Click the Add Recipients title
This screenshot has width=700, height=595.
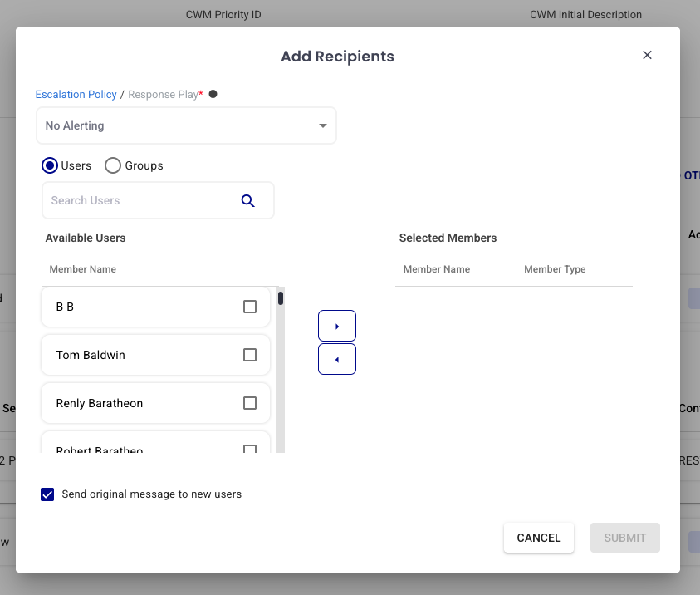tap(337, 57)
